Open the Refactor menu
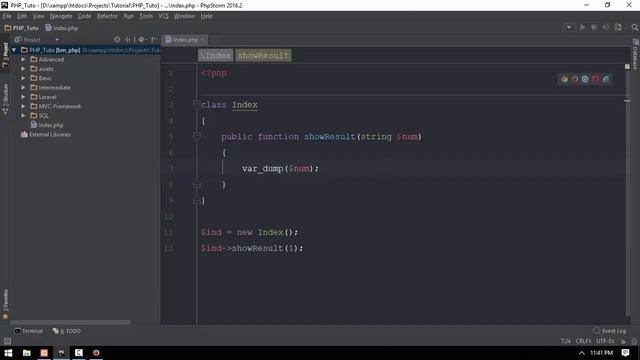Viewport: 640px width, 360px height. coord(107,16)
